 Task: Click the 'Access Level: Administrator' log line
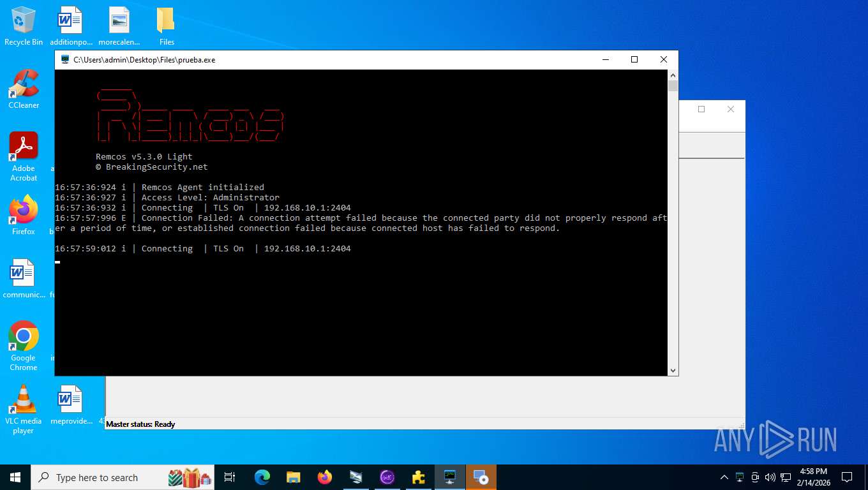click(167, 197)
